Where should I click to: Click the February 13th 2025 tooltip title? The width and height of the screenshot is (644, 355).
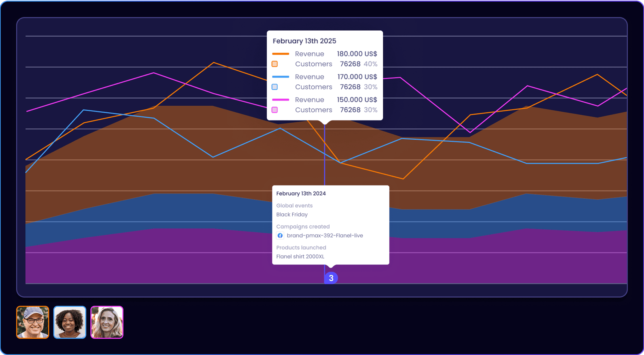[x=304, y=41]
